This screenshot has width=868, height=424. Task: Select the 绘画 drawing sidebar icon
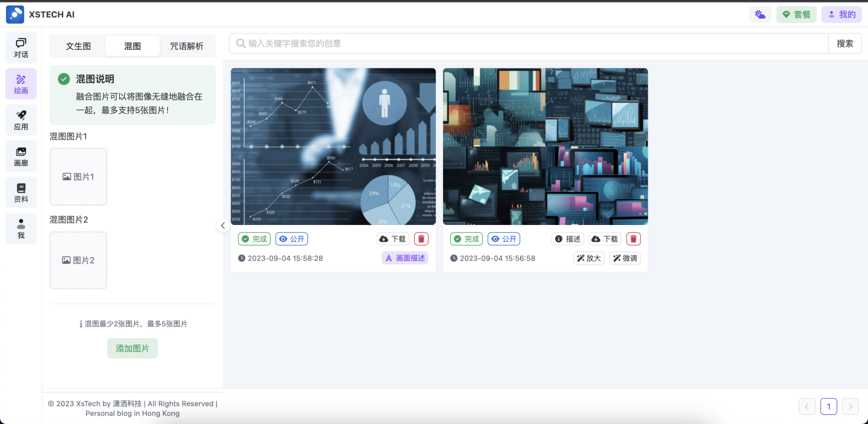click(21, 83)
